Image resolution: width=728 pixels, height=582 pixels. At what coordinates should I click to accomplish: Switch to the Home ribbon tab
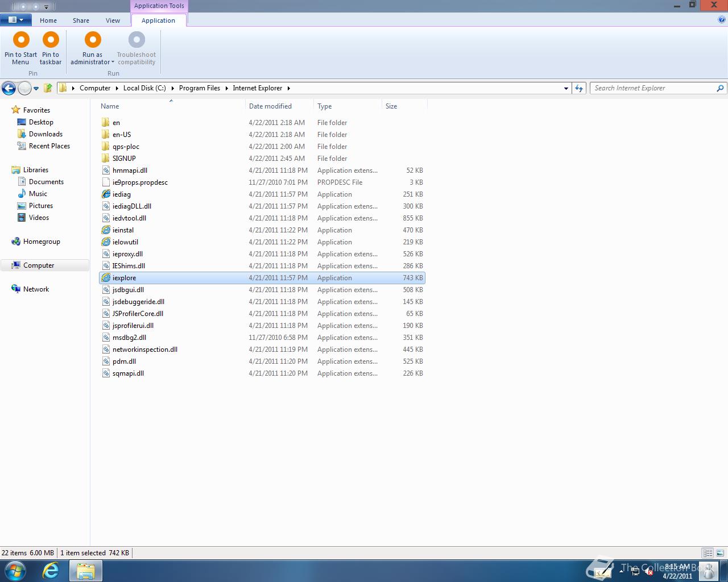point(48,20)
